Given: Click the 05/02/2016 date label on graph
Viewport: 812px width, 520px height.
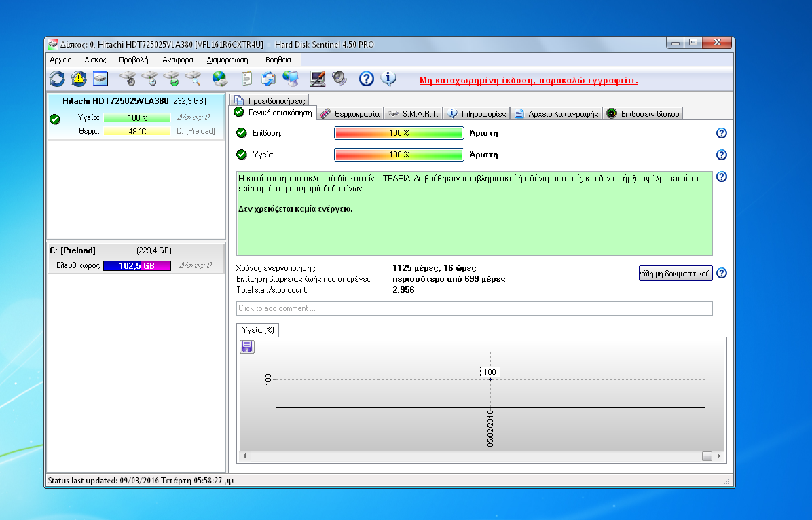Looking at the screenshot, I should tap(490, 428).
